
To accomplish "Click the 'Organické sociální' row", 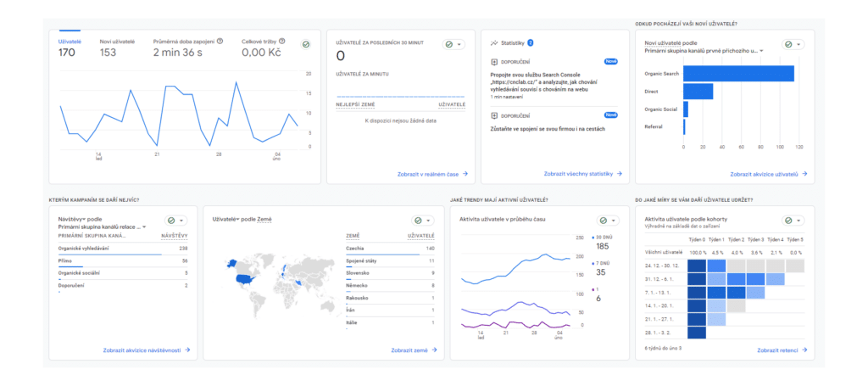I will pos(123,273).
